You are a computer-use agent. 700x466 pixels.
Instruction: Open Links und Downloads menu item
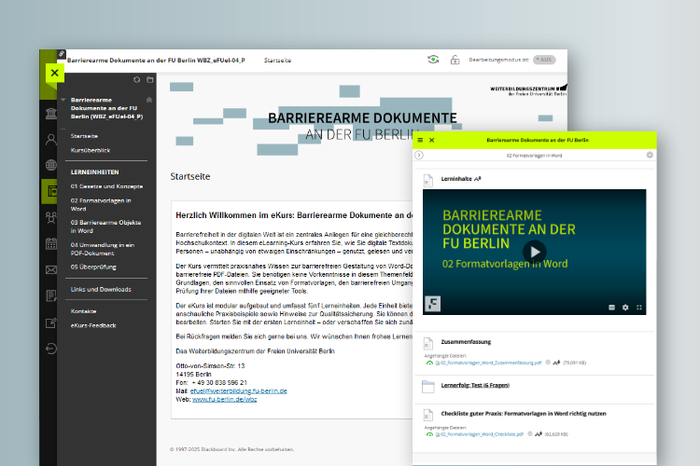101,289
